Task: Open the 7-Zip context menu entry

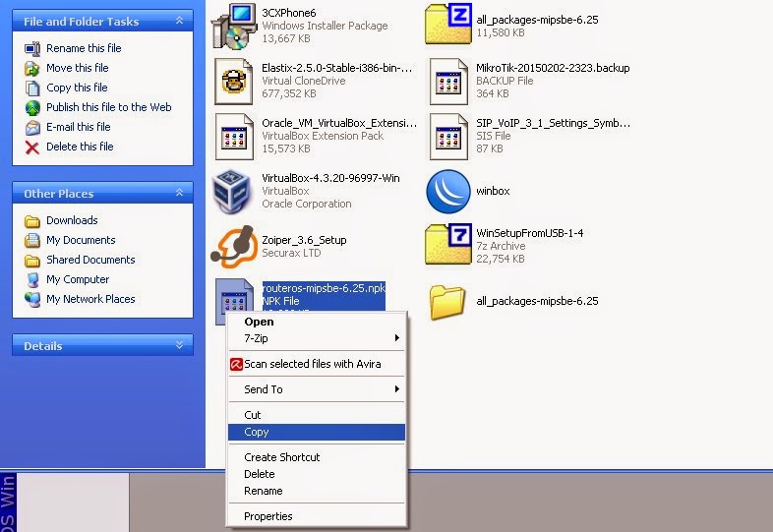Action: (x=317, y=338)
